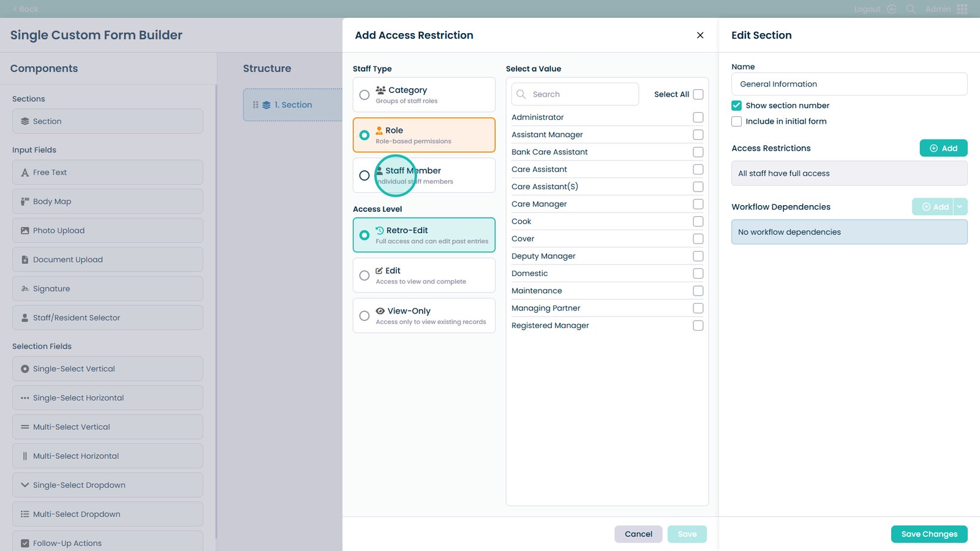
Task: Add the Body Map input field component
Action: click(107, 201)
